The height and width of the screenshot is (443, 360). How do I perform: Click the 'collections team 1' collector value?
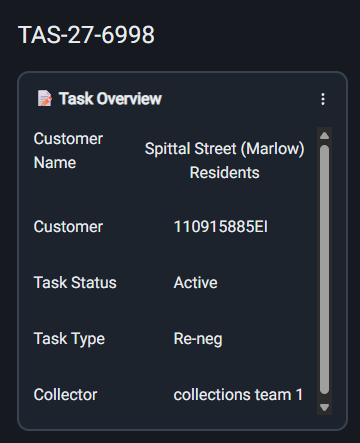[x=238, y=395]
